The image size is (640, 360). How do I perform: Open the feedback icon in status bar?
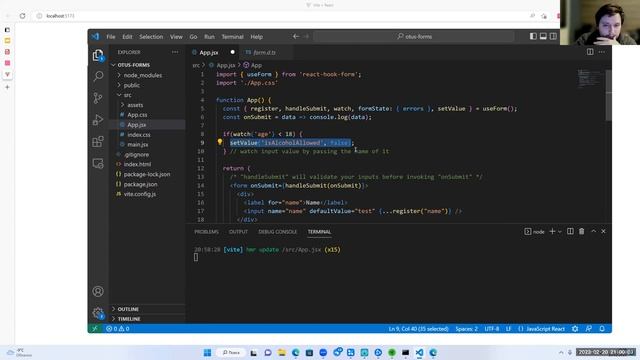589,329
